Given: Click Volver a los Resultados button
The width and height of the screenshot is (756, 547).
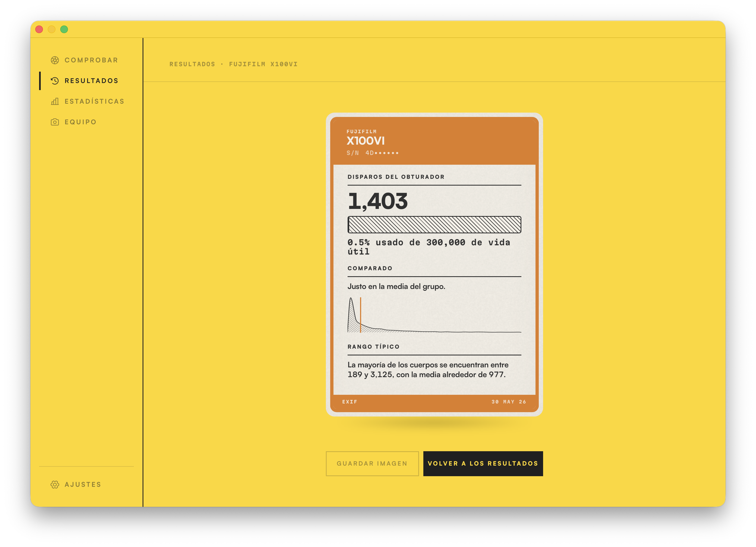Looking at the screenshot, I should [483, 464].
